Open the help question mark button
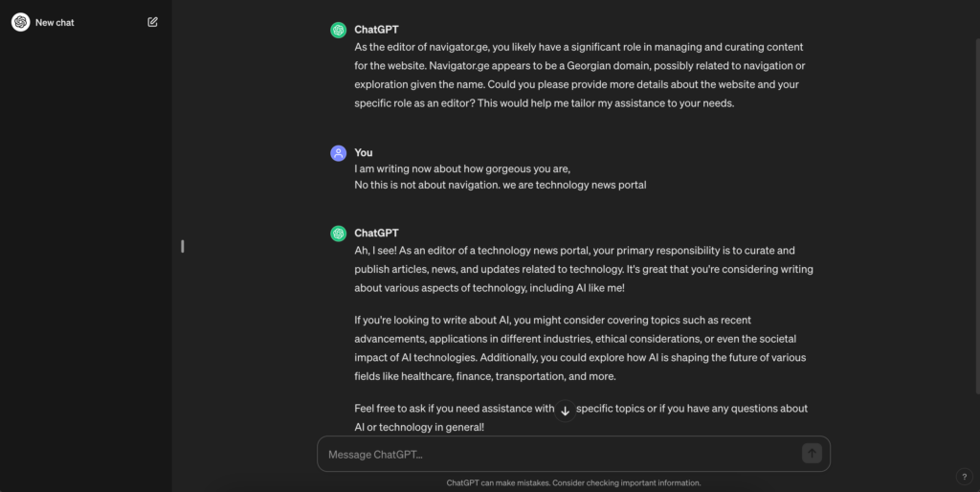This screenshot has height=492, width=980. point(964,477)
